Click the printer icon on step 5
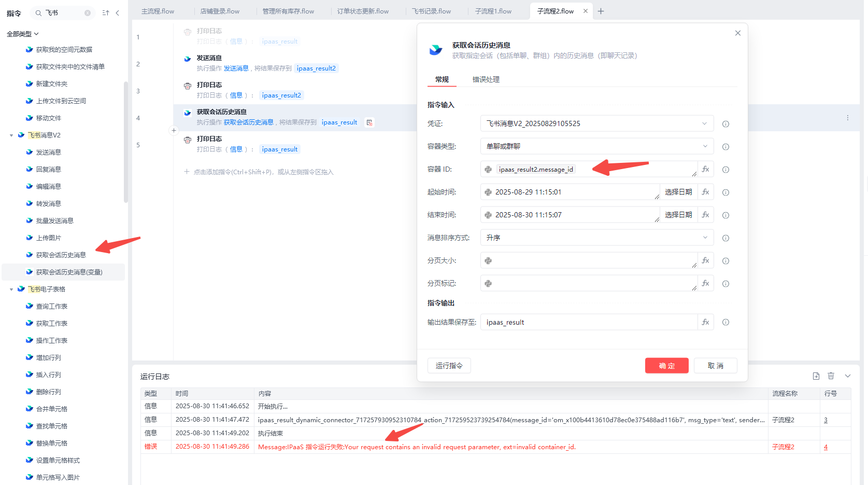The image size is (868, 485). coord(188,140)
